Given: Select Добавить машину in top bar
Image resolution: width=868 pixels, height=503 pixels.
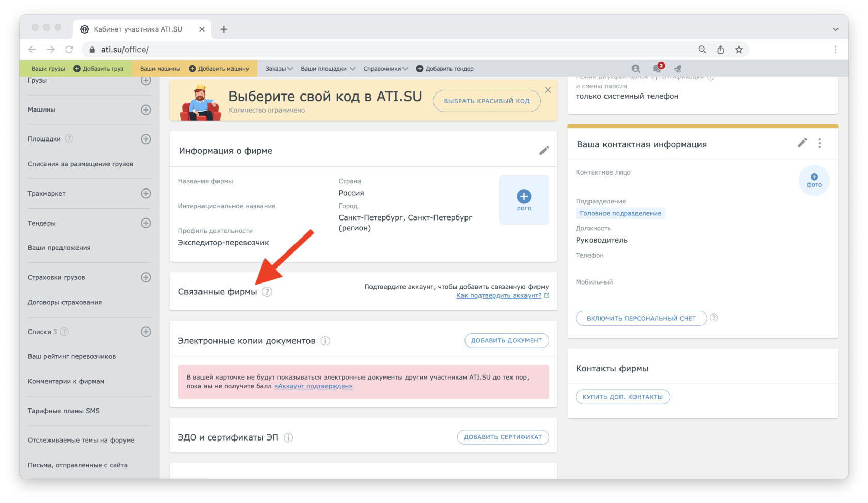Looking at the screenshot, I should point(219,69).
